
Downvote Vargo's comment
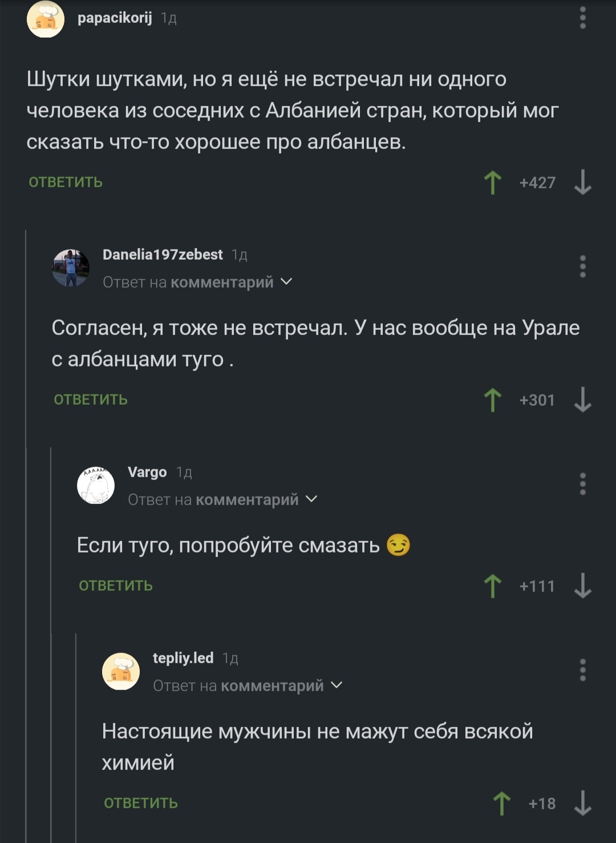click(x=582, y=586)
